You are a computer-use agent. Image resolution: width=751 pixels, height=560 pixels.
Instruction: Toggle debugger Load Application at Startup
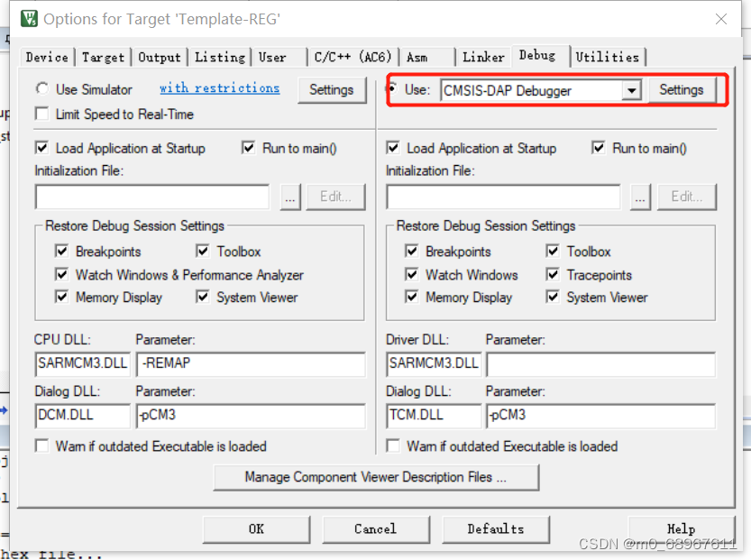click(393, 148)
